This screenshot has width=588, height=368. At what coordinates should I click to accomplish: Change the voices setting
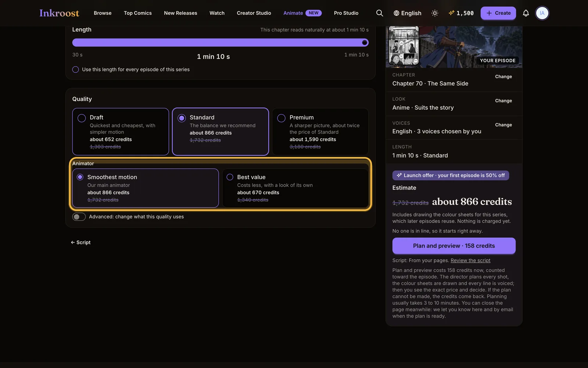point(503,125)
